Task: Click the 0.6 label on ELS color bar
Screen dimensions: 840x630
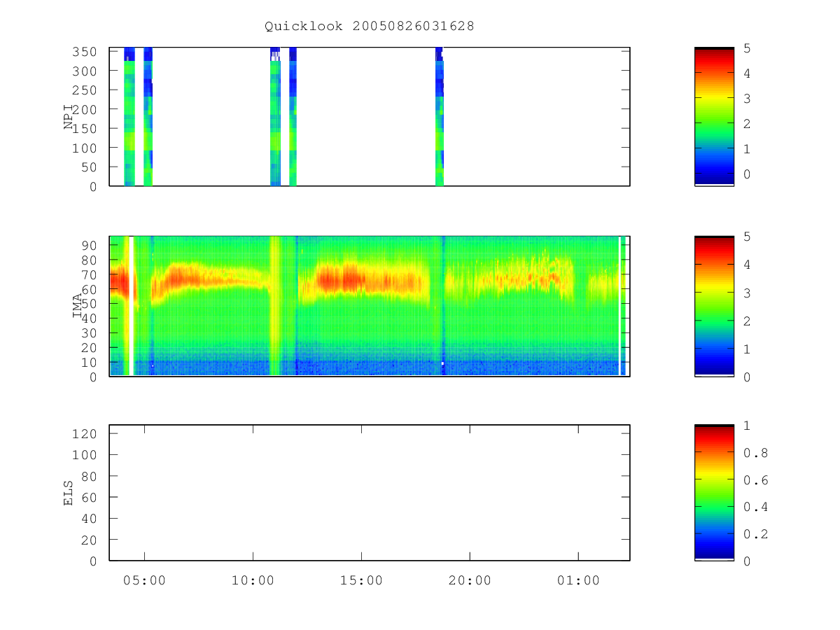Action: click(755, 480)
